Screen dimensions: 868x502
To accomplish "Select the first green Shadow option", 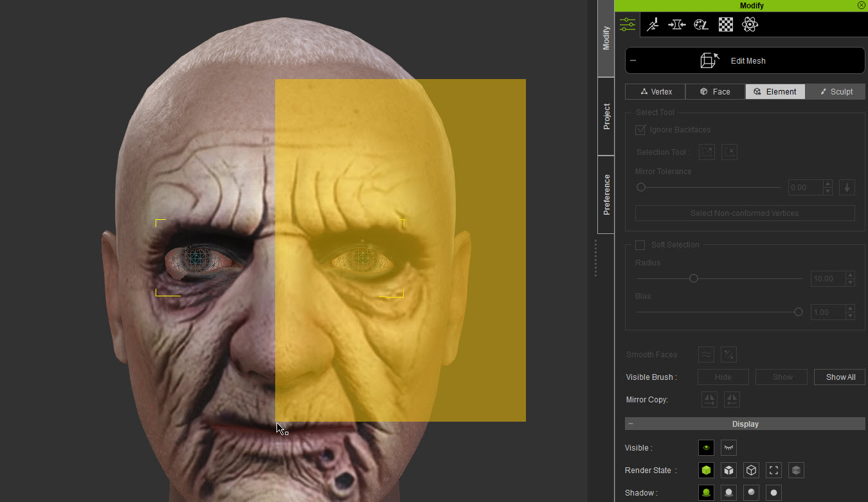I will tap(706, 493).
